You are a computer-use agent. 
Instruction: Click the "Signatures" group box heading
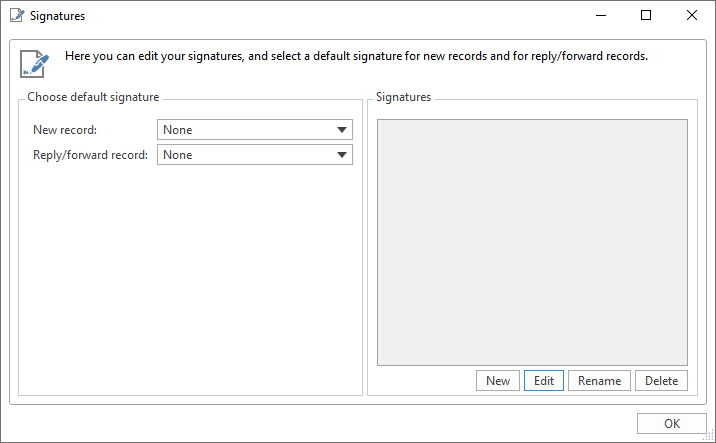pyautogui.click(x=403, y=97)
